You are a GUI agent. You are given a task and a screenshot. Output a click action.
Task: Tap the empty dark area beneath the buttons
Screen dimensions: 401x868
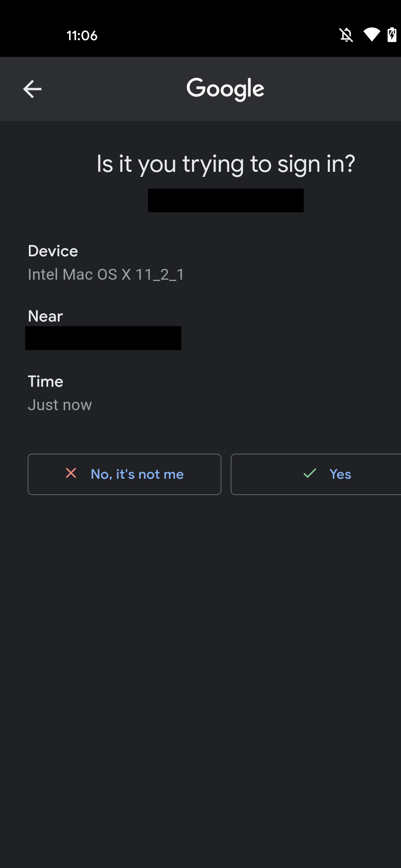point(200,682)
